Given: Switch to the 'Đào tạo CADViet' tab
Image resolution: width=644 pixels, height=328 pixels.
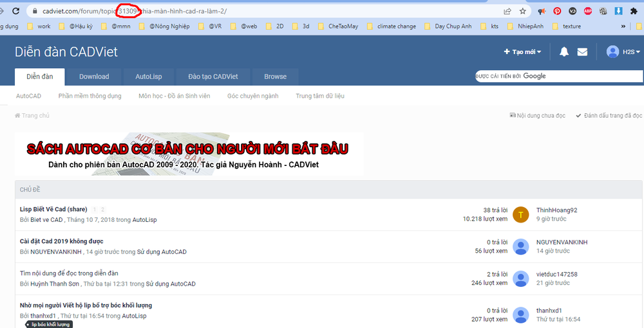Looking at the screenshot, I should coord(213,77).
